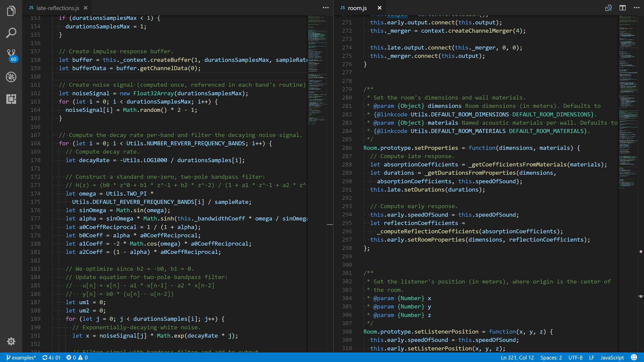Screen dimensions: 644x362
Task: Open right editor more actions menu
Action: coord(636,8)
